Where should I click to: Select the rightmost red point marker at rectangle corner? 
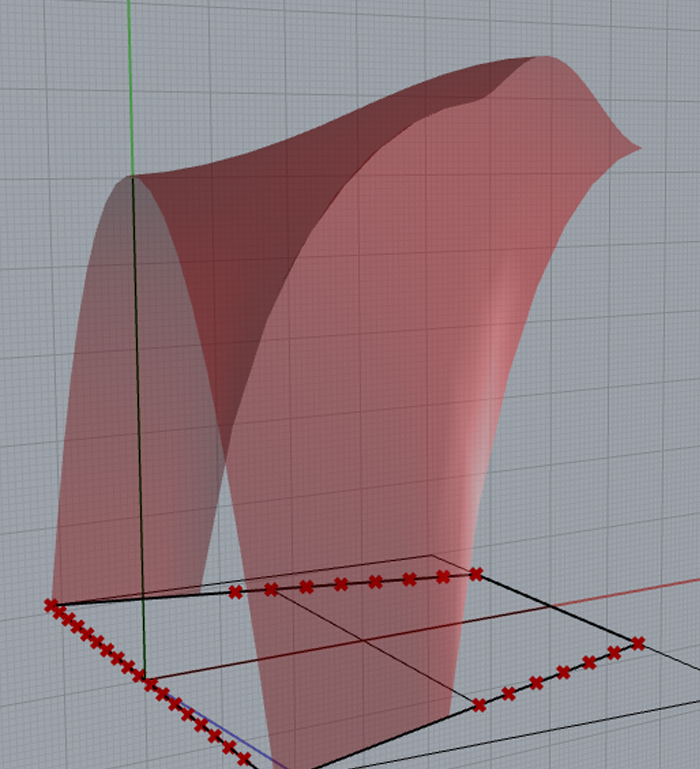point(638,644)
